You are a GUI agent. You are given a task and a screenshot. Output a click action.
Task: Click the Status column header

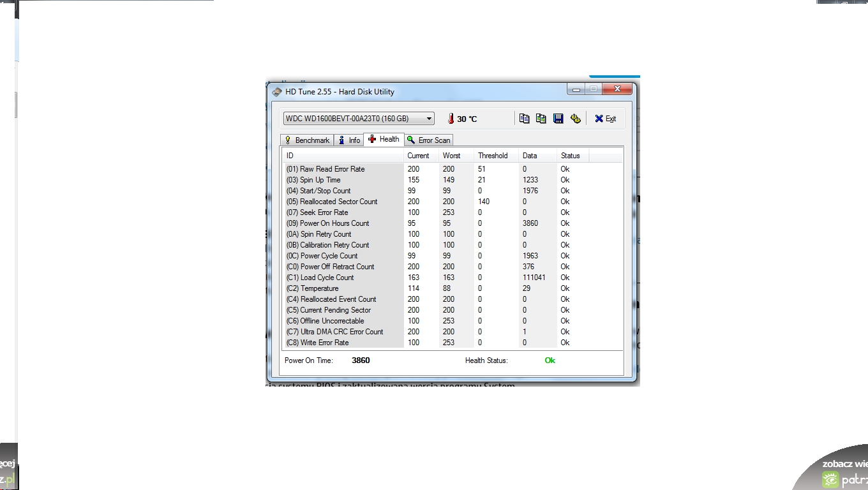(x=571, y=156)
